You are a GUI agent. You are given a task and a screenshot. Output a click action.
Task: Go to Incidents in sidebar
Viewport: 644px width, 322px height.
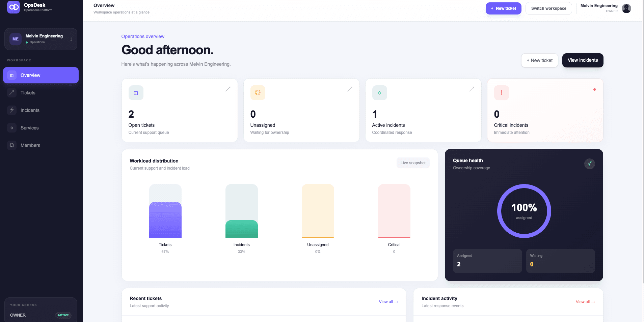[41, 110]
